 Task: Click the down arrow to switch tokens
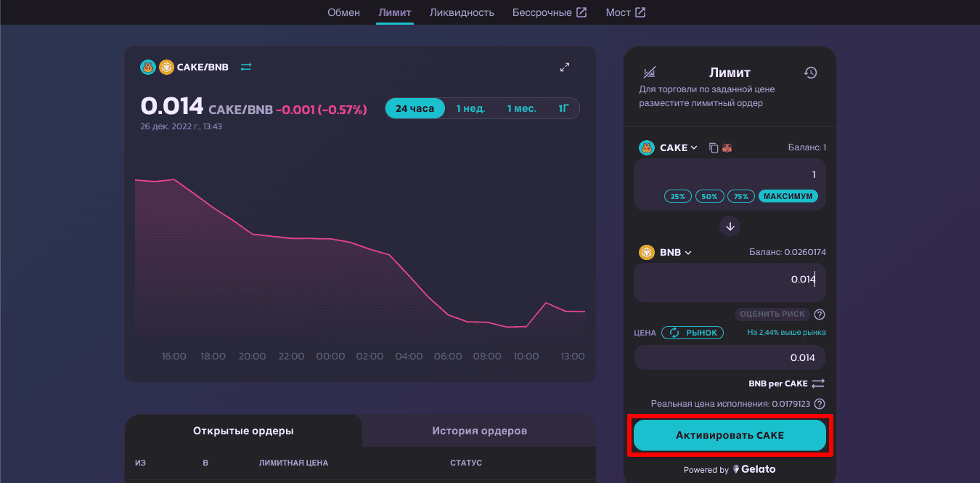[730, 227]
